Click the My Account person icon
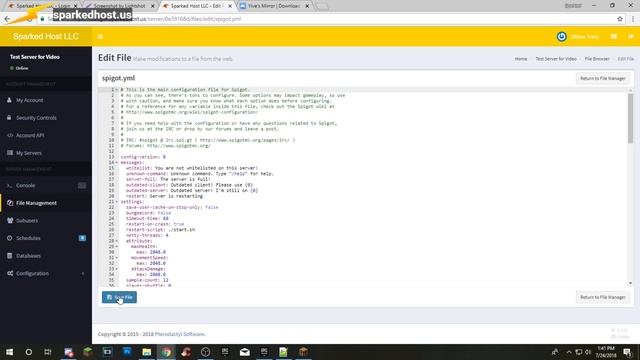640x360 pixels. [9, 100]
